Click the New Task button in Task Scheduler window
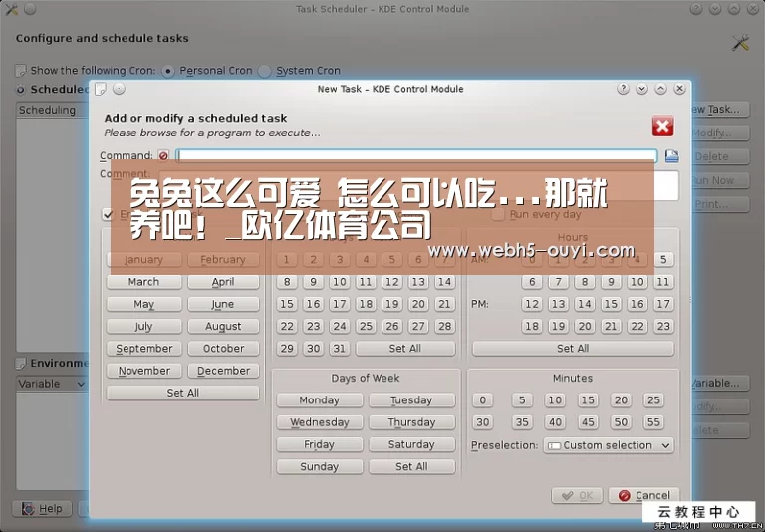This screenshot has width=765, height=532. 720,110
